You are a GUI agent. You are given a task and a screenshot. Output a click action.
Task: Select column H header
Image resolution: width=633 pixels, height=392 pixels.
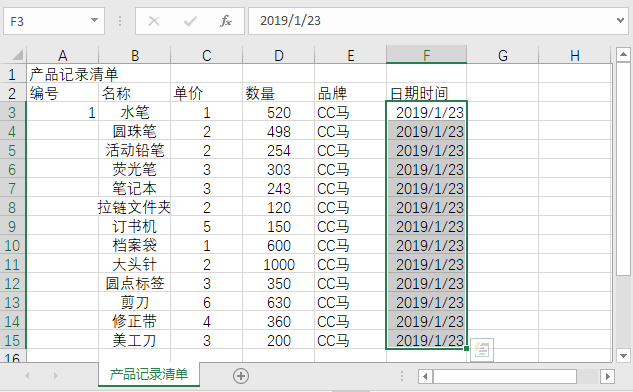click(x=575, y=55)
